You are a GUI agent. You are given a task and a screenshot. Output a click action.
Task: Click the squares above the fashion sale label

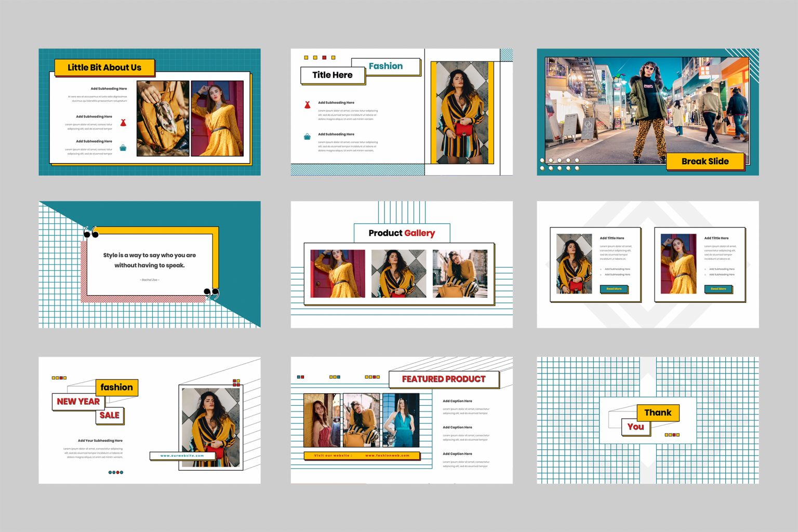click(59, 377)
